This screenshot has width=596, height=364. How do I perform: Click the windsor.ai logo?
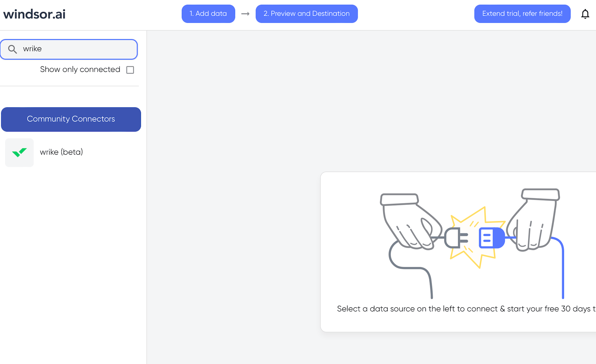click(x=34, y=14)
